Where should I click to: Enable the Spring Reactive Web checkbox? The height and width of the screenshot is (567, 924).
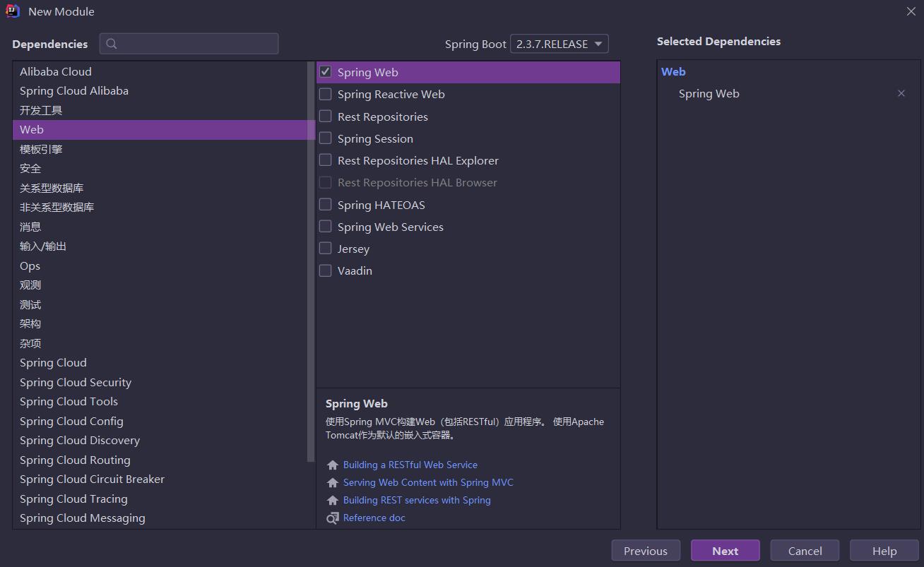pyautogui.click(x=326, y=94)
